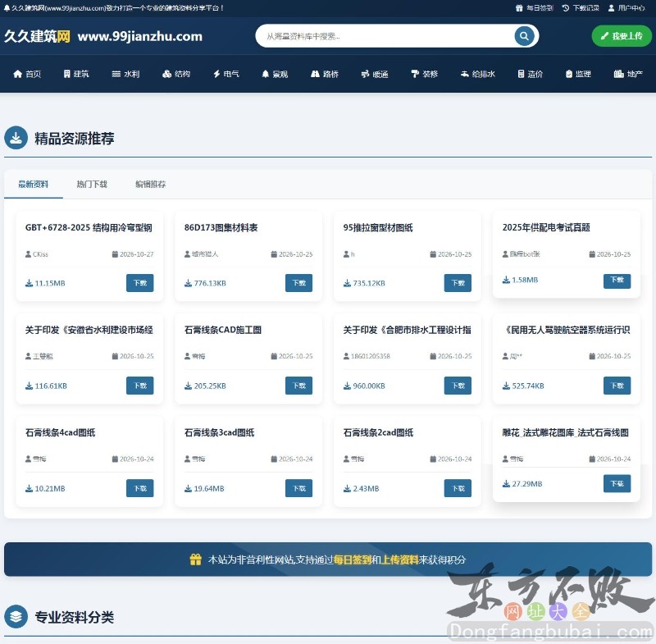The width and height of the screenshot is (656, 644).
Task: Open the 电气 navigation item
Action: (226, 74)
